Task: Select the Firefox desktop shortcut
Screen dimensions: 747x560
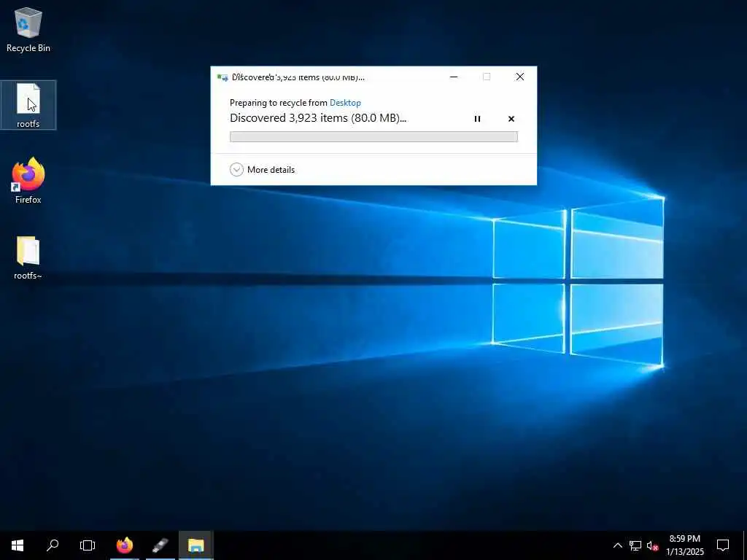Action: (x=28, y=181)
